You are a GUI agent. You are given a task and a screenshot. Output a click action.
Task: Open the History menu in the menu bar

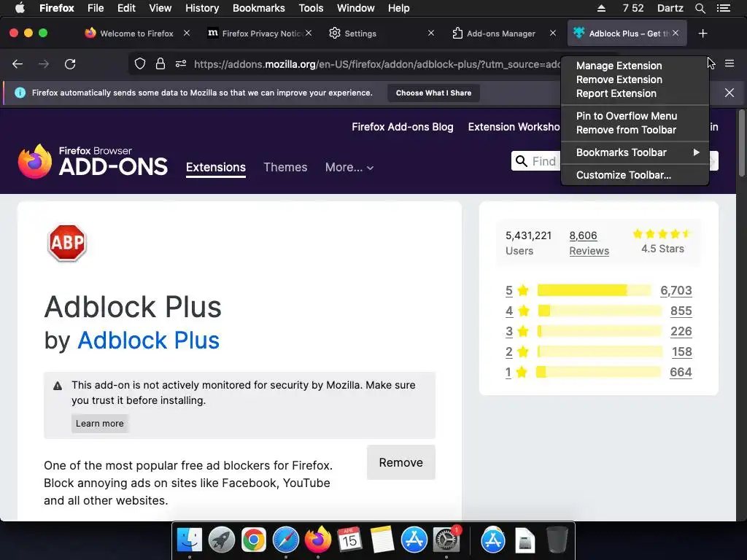coord(202,8)
